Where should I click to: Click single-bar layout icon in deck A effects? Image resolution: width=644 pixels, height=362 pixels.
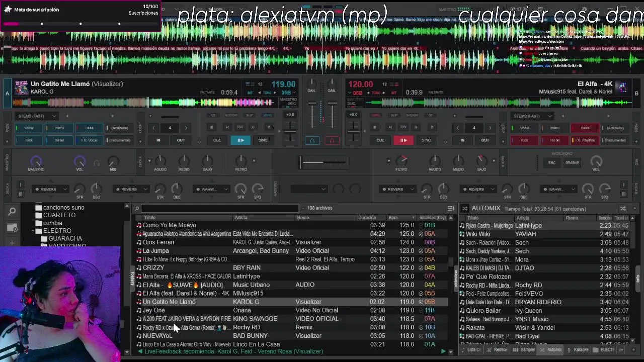click(20, 185)
